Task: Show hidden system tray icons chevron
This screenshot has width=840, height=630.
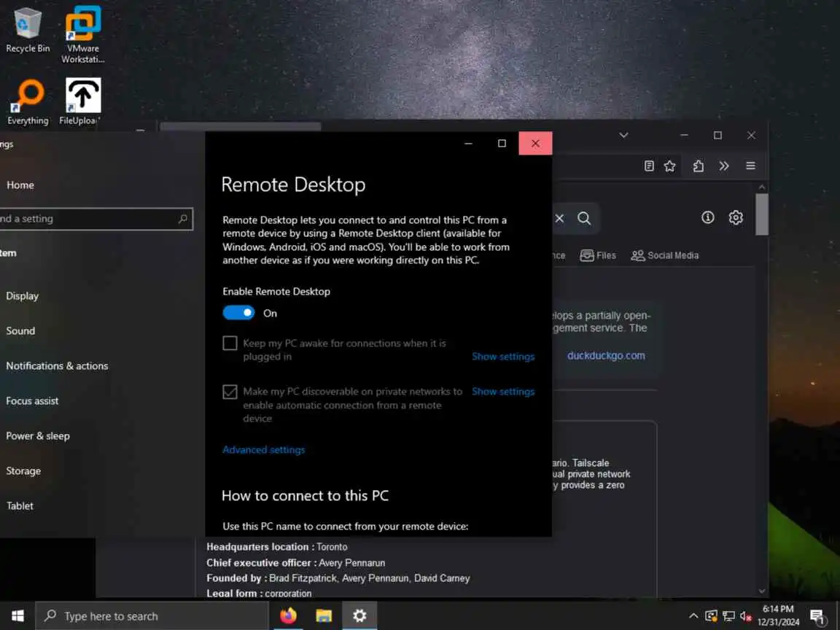Action: point(693,616)
